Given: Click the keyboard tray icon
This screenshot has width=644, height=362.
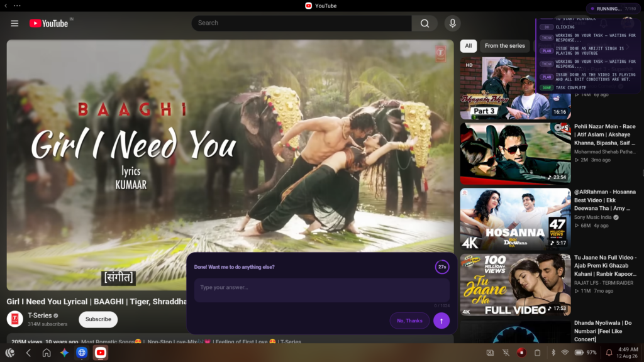Looking at the screenshot, I should (490, 353).
